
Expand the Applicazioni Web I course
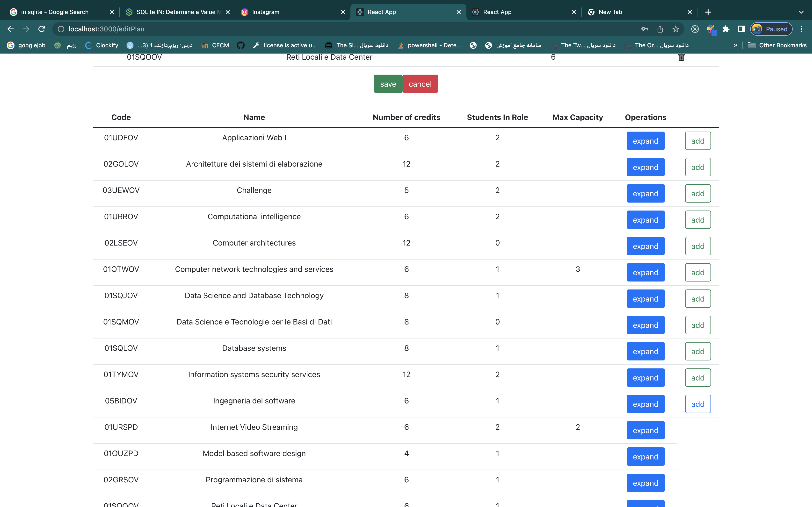tap(645, 141)
